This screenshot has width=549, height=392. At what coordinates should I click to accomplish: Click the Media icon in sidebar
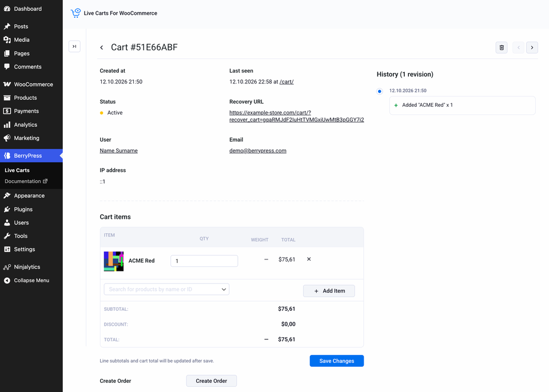coord(7,40)
